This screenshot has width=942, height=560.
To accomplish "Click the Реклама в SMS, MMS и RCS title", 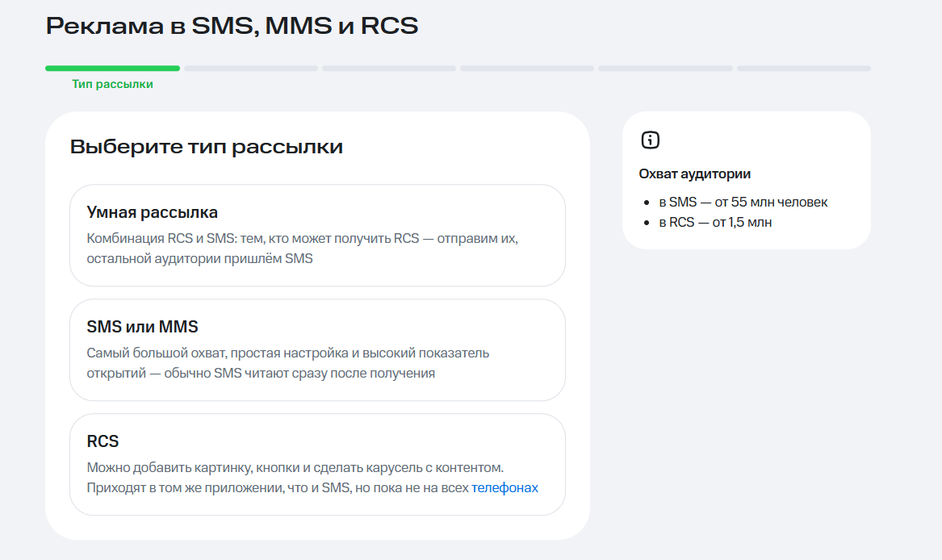I will click(232, 26).
